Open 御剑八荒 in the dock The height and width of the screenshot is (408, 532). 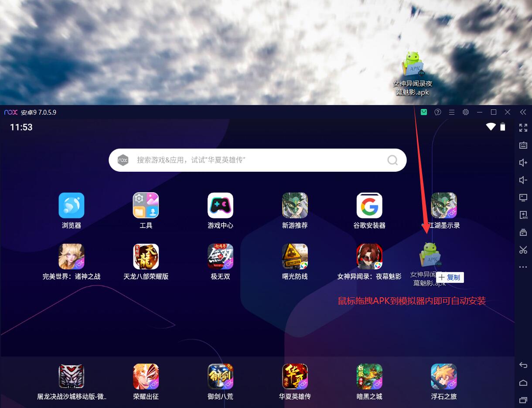pos(220,377)
